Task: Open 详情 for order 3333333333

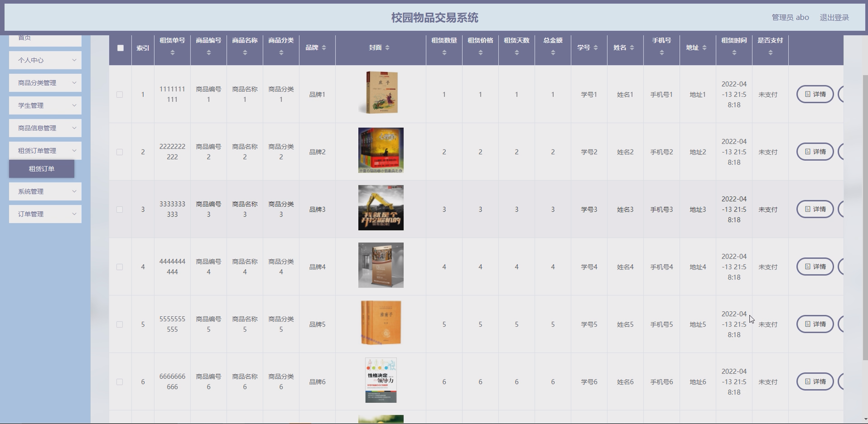Action: (815, 209)
